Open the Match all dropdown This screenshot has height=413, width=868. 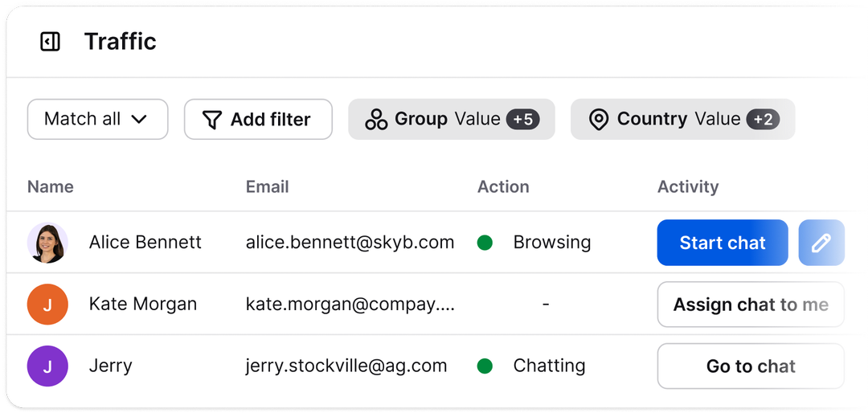click(97, 120)
